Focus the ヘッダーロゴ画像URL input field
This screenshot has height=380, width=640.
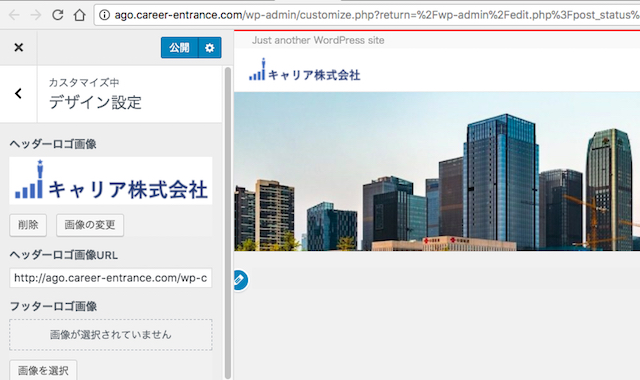(111, 278)
